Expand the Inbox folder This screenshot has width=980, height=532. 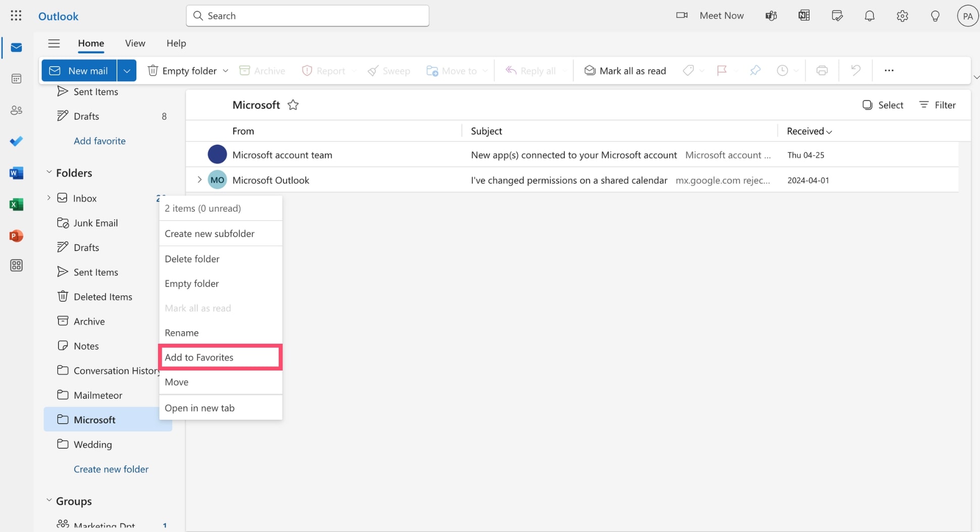pyautogui.click(x=48, y=198)
